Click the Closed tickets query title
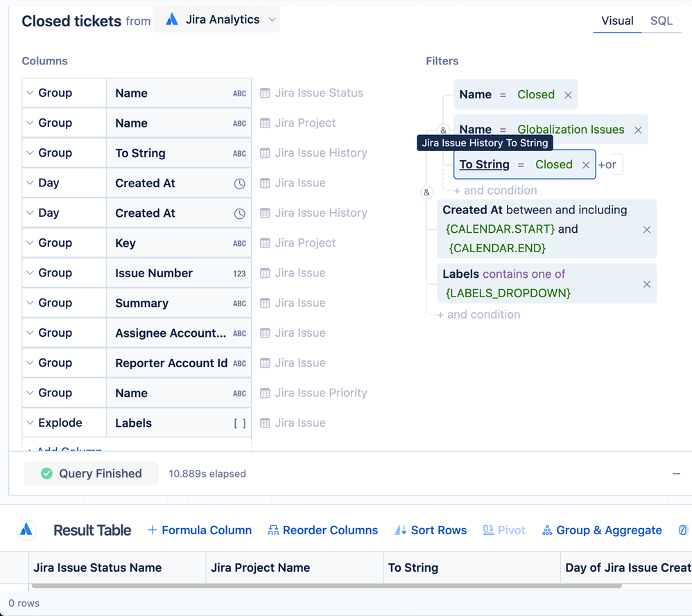The height and width of the screenshot is (616, 692). 71,21
